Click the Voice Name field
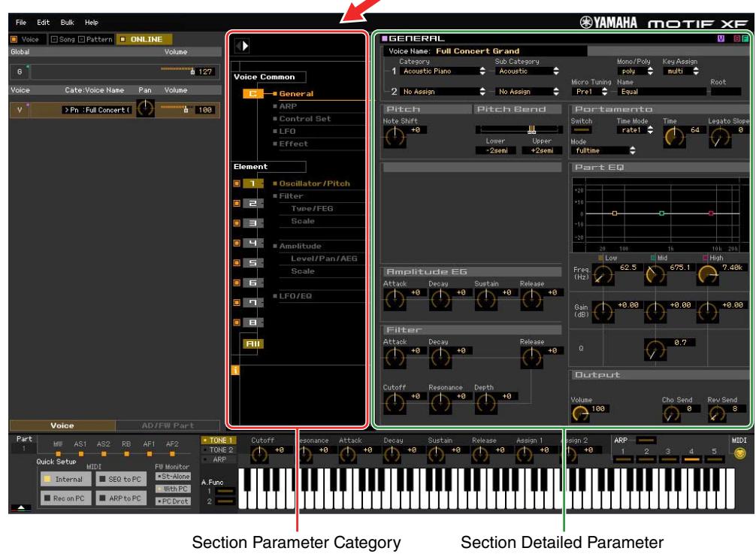This screenshot has width=756, height=554. [485, 50]
